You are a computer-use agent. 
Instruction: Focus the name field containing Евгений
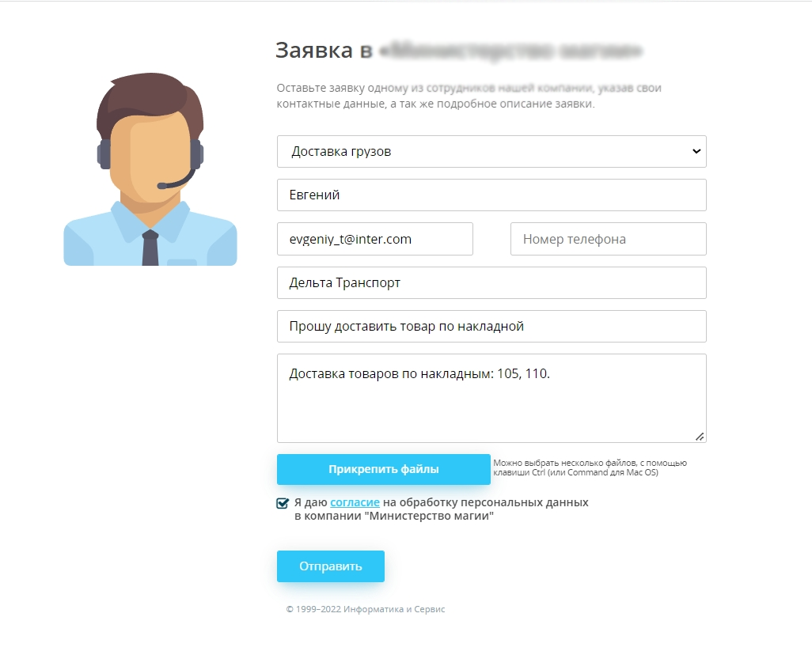pos(491,195)
